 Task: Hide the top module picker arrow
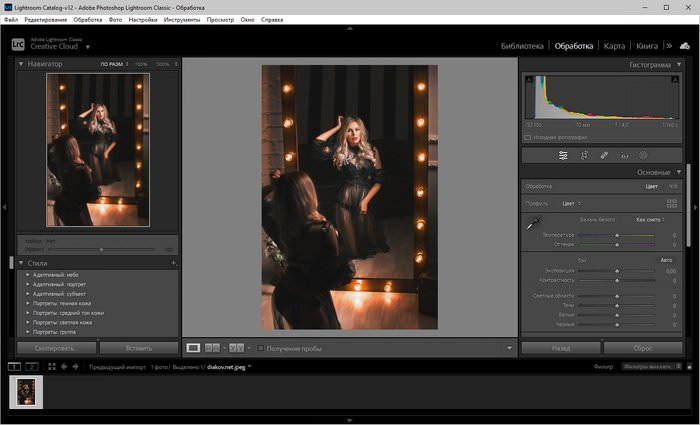[x=350, y=28]
